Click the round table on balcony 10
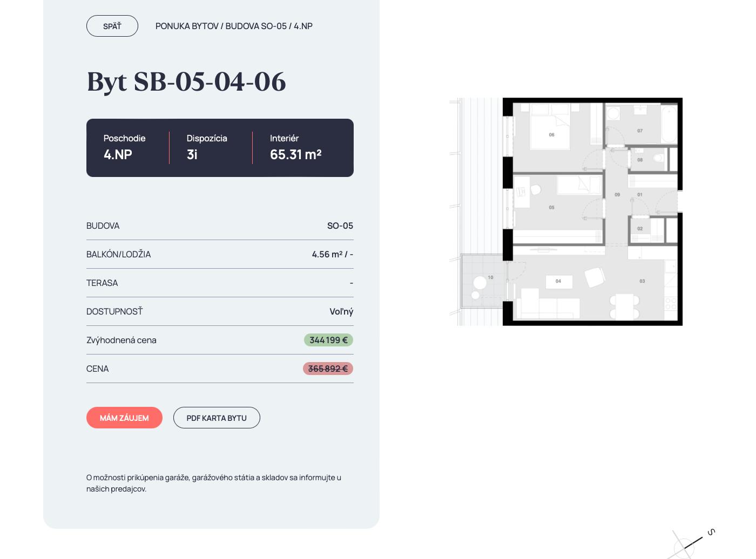 [480, 282]
